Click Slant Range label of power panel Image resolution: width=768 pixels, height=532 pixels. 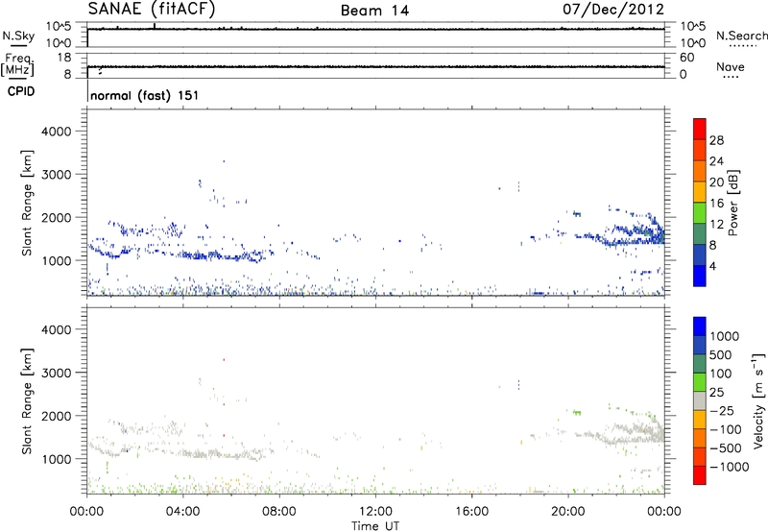click(27, 203)
